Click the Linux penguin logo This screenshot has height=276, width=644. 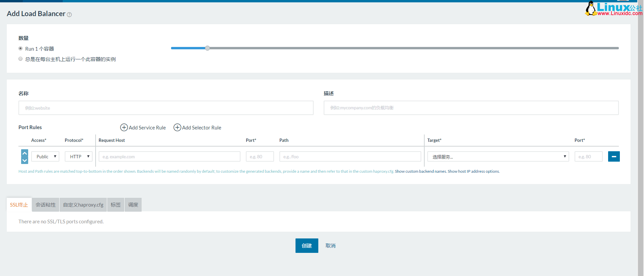(590, 8)
